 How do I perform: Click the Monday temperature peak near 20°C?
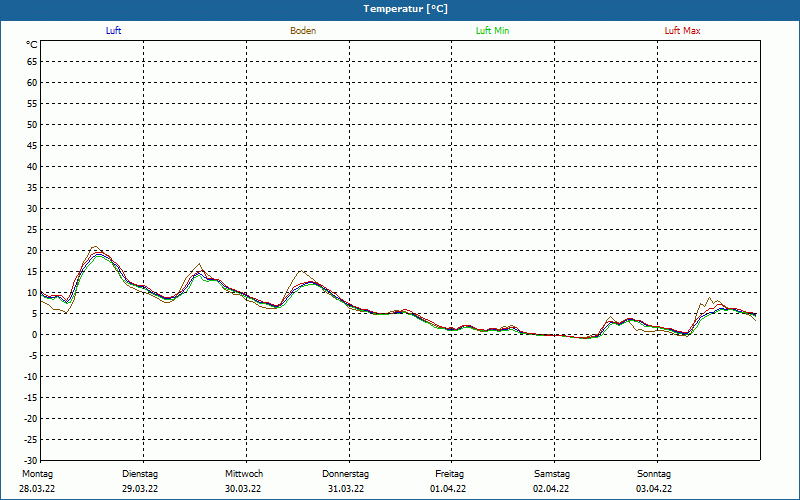95,247
